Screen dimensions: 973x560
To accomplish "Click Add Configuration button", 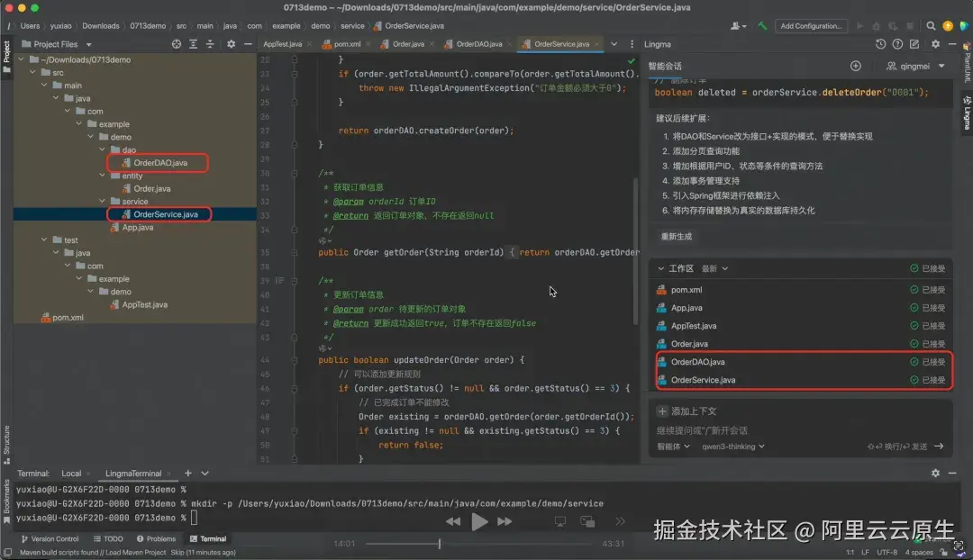I will pos(811,26).
